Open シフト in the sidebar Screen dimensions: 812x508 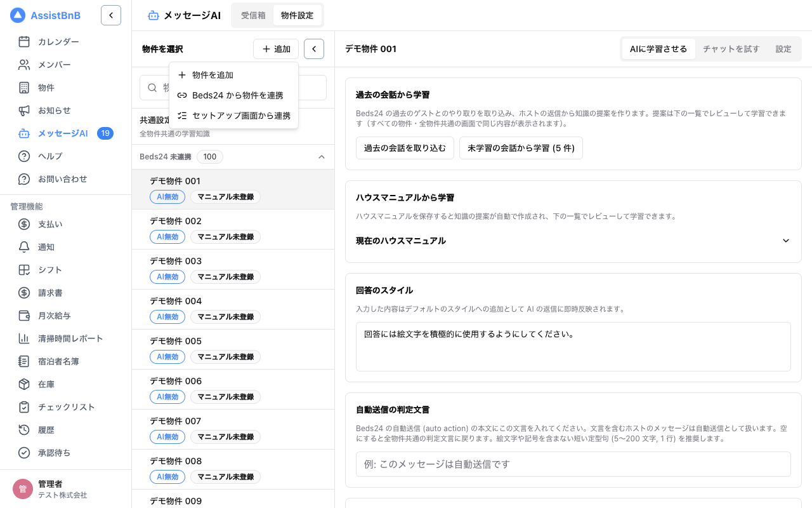pyautogui.click(x=66, y=270)
